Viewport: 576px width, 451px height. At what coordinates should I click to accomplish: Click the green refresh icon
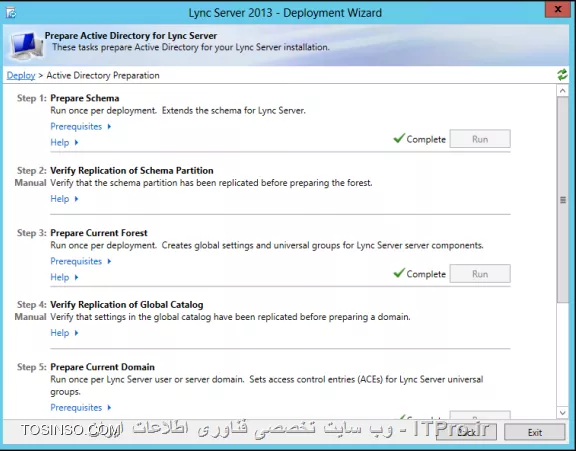click(562, 75)
